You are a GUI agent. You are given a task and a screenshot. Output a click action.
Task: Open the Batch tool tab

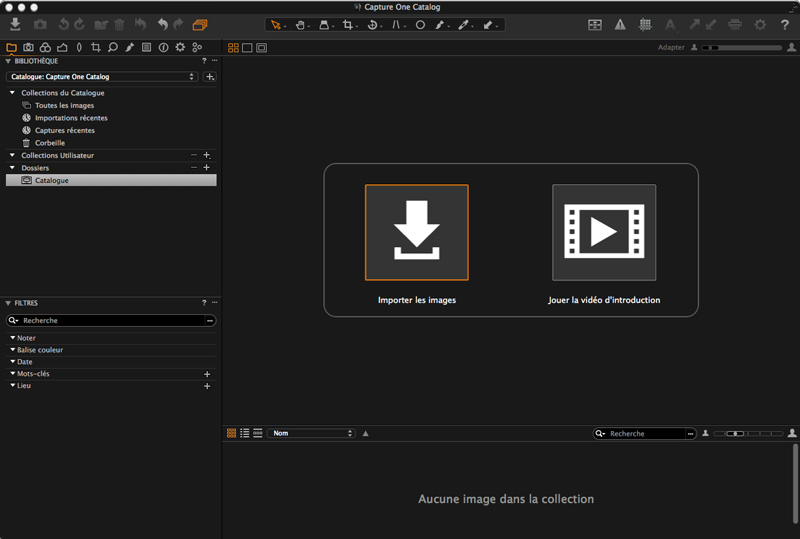pyautogui.click(x=197, y=47)
